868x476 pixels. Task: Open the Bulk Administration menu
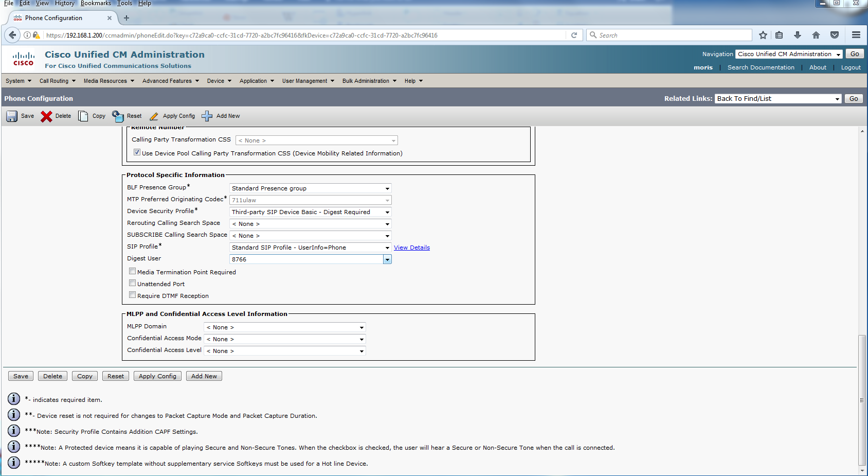coord(370,81)
